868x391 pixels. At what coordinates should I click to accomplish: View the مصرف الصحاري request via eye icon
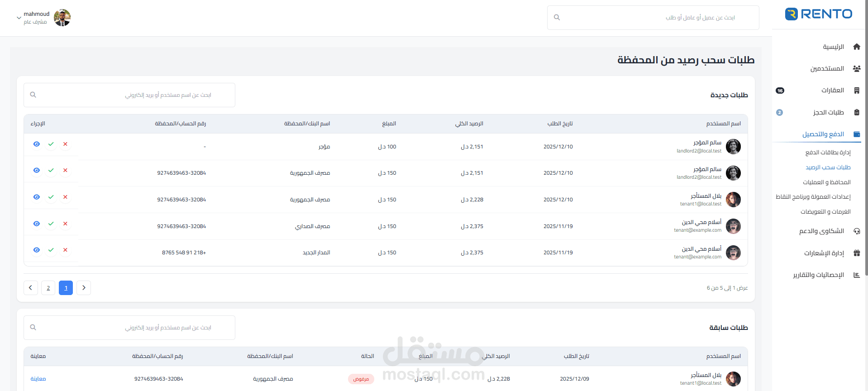click(37, 224)
